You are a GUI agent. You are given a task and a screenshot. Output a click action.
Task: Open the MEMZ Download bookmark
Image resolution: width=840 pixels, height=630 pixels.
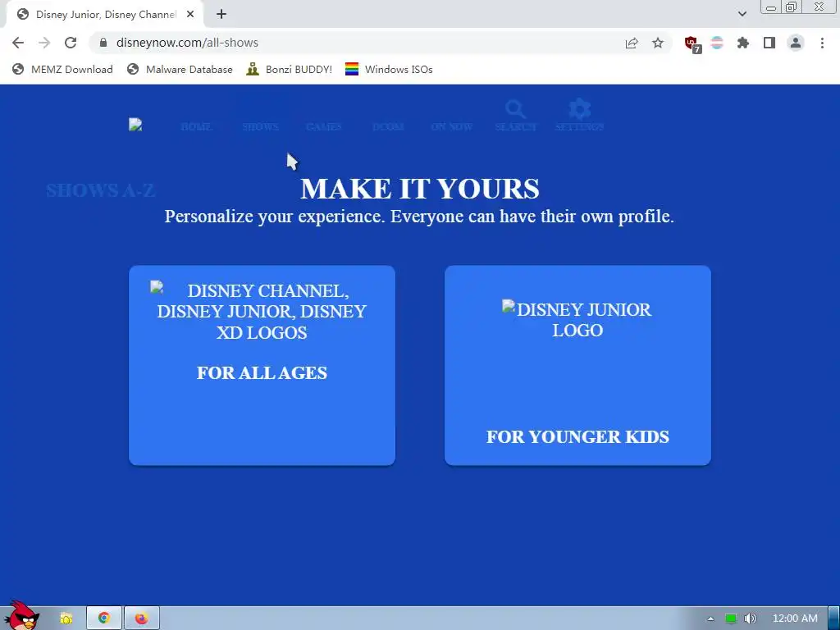pyautogui.click(x=62, y=69)
